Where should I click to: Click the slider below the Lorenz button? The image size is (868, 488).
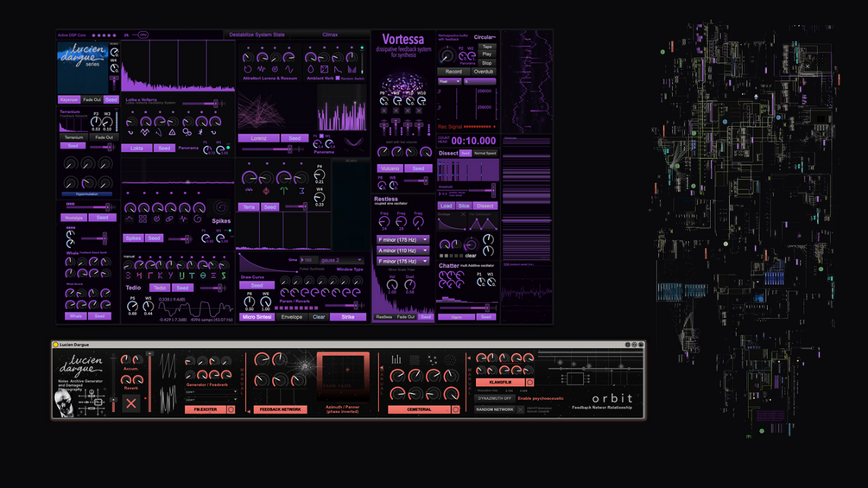tap(274, 149)
